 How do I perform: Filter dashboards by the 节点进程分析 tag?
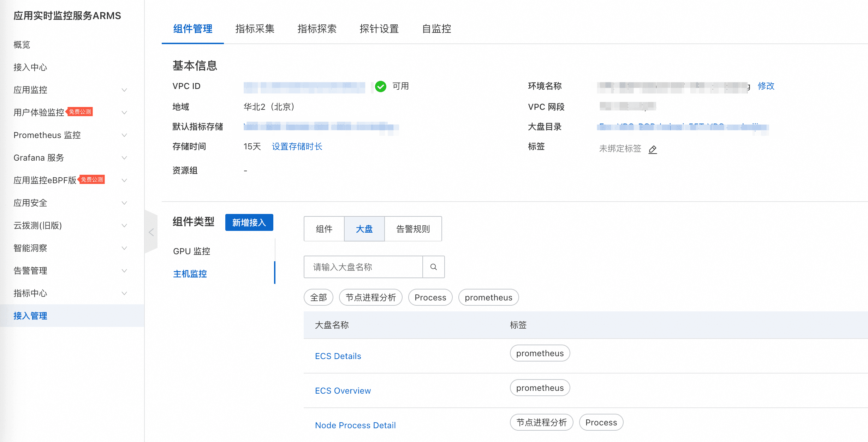click(370, 297)
